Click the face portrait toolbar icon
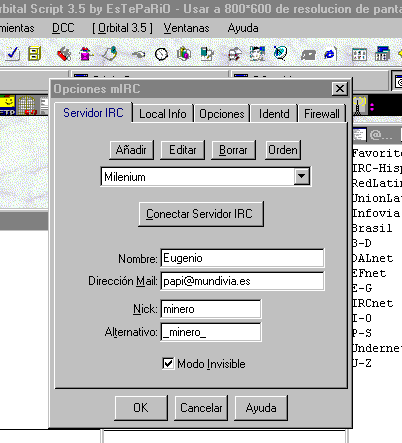Screen dimensions: 402x443 (257, 54)
